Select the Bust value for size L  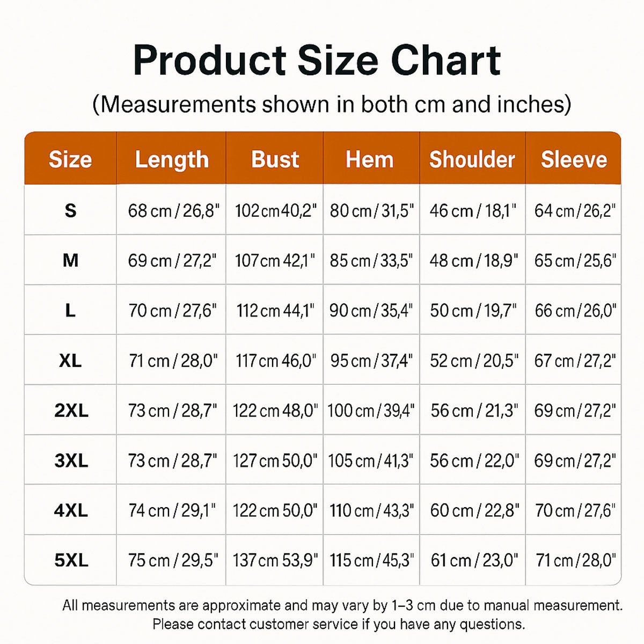point(275,311)
